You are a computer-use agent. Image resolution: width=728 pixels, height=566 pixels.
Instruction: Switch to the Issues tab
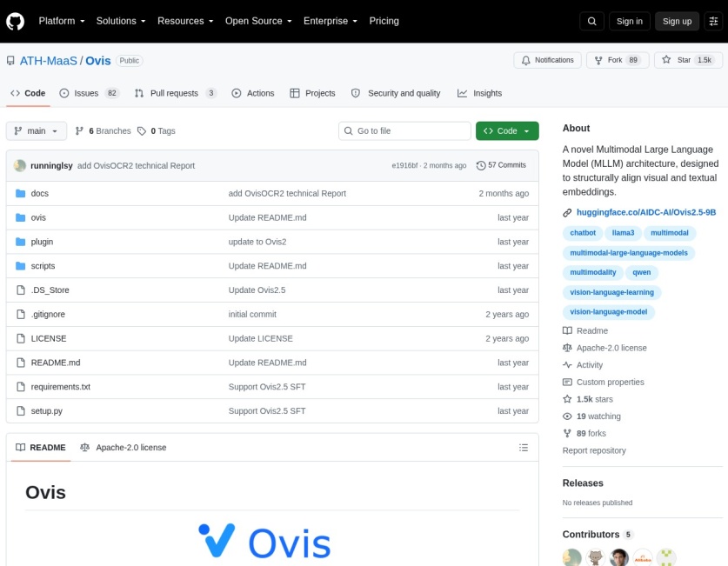click(x=89, y=93)
